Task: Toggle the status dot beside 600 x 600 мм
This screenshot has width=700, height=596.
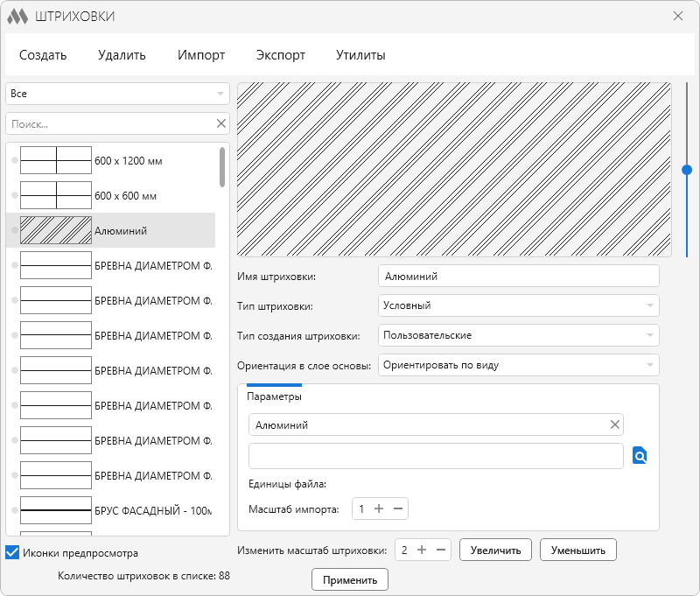Action: [14, 196]
